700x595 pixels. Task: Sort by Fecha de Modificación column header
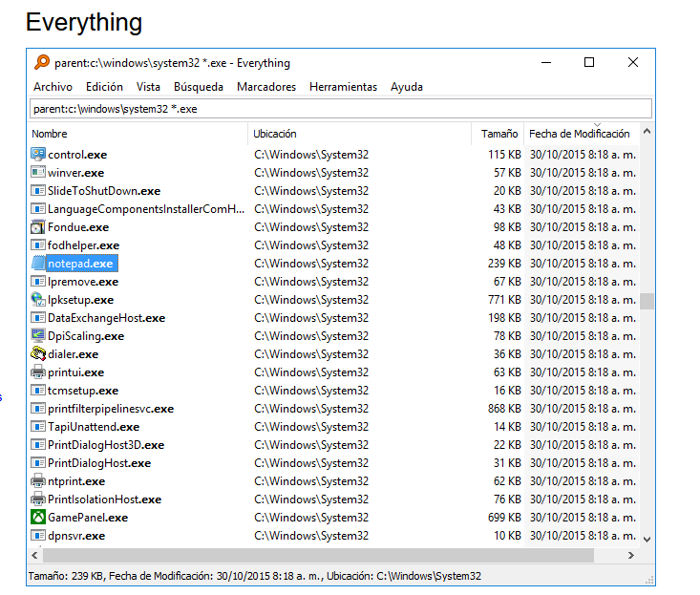[x=582, y=134]
